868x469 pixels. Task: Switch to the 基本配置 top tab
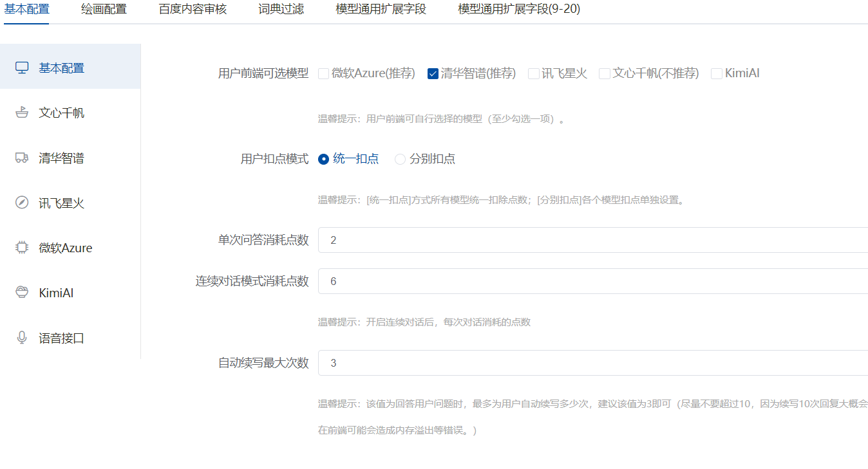point(26,9)
